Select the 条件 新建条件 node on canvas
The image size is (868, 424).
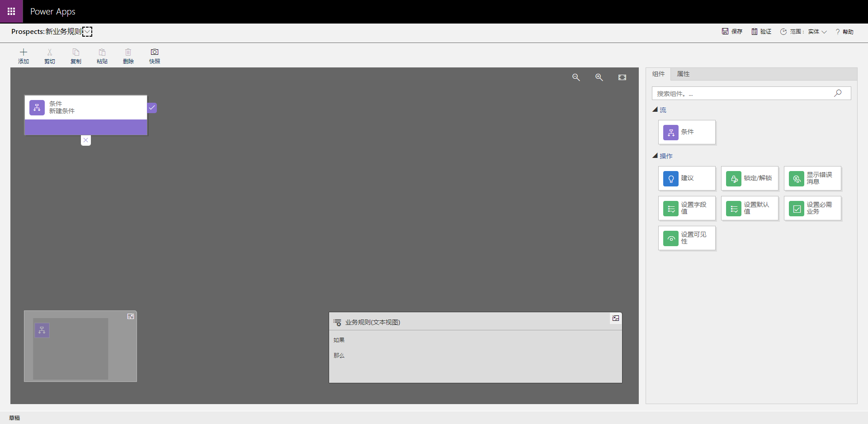point(86,115)
